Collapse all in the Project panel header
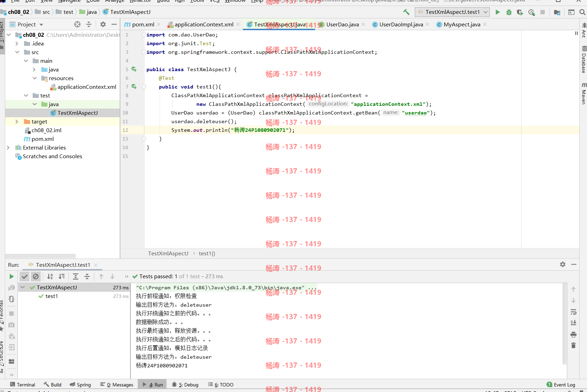The image size is (587, 392). [x=89, y=24]
